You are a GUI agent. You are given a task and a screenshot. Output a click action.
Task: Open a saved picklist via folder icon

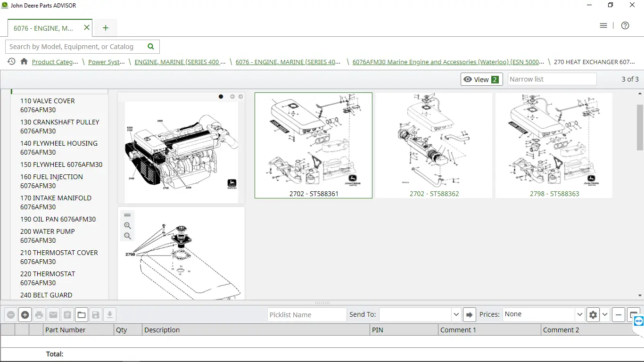click(81, 314)
